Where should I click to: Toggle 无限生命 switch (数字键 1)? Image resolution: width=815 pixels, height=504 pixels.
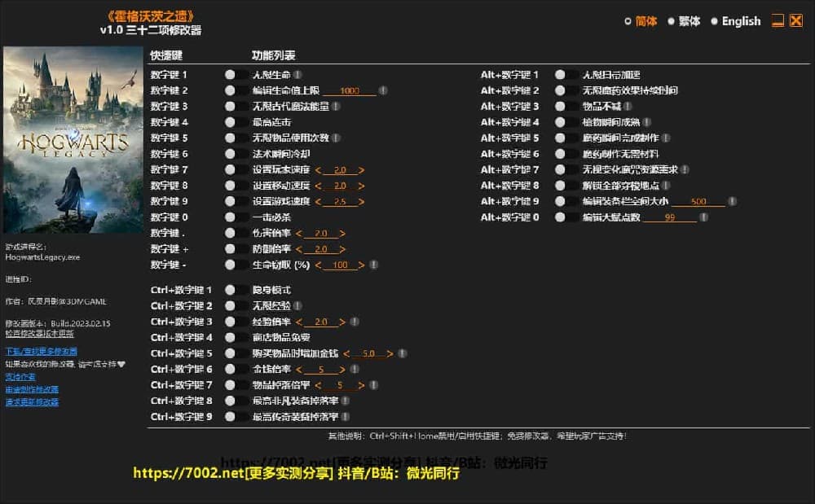(236, 75)
